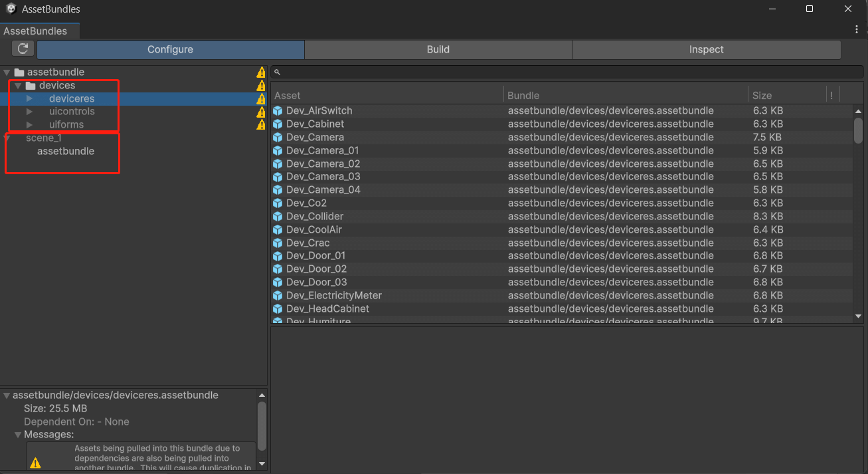
Task: Click the search magnifier icon
Action: click(278, 72)
